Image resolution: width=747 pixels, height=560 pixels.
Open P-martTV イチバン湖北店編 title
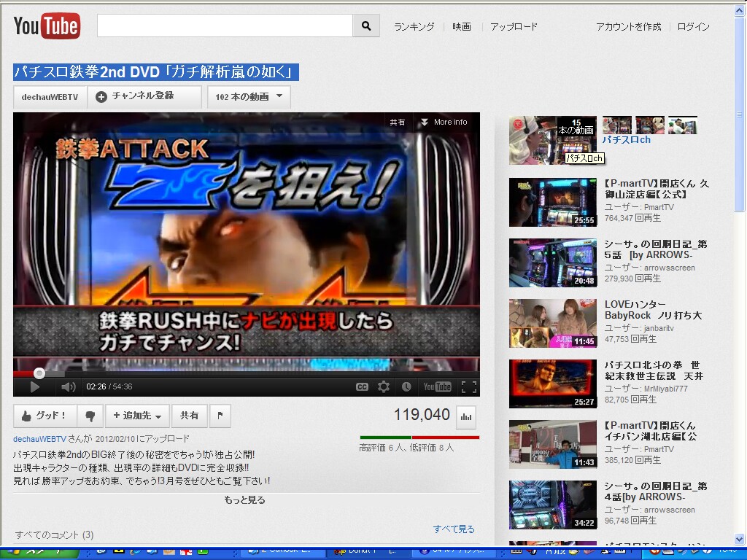pos(650,431)
